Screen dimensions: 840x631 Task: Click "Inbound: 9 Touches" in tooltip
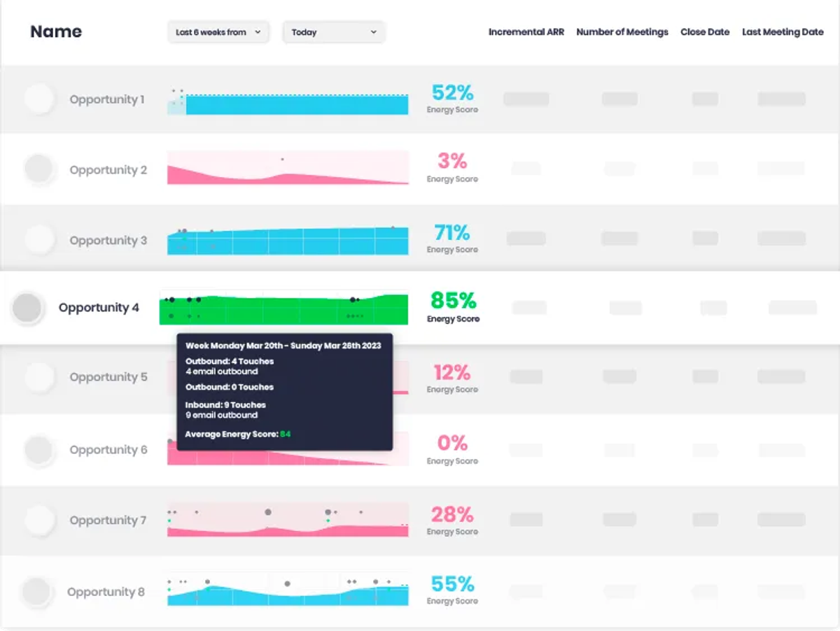point(225,405)
